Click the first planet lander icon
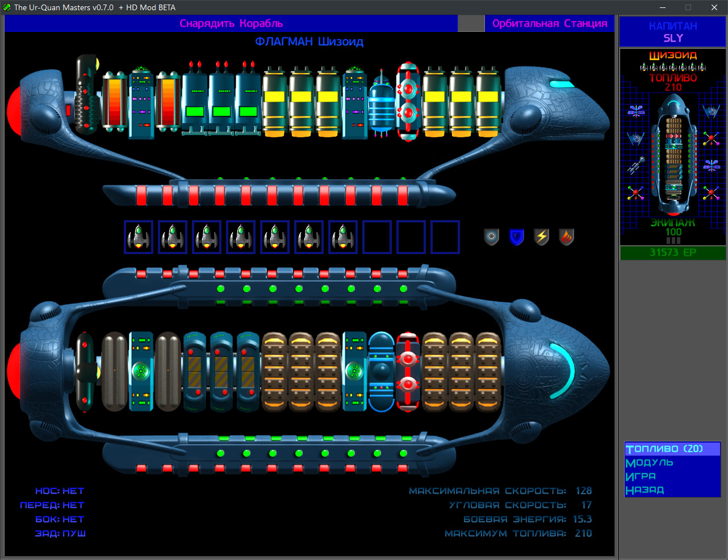This screenshot has height=560, width=728. click(x=139, y=237)
